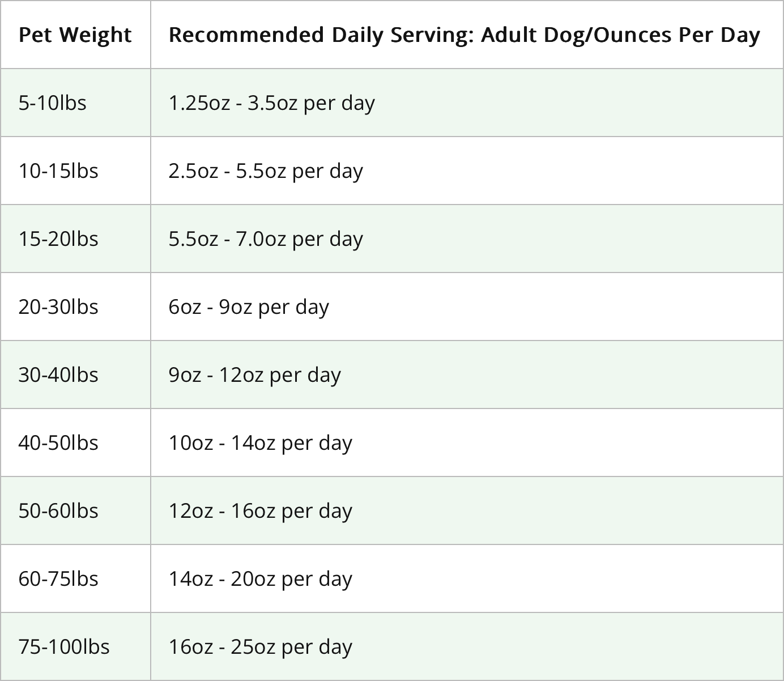
Task: Select the 75-100lbs weight cell
Action: coord(64,647)
